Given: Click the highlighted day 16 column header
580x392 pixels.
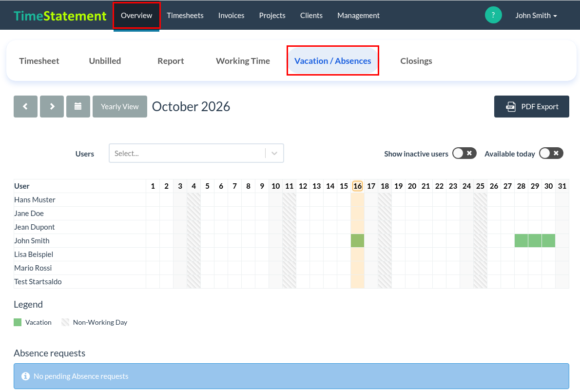Looking at the screenshot, I should click(x=357, y=186).
